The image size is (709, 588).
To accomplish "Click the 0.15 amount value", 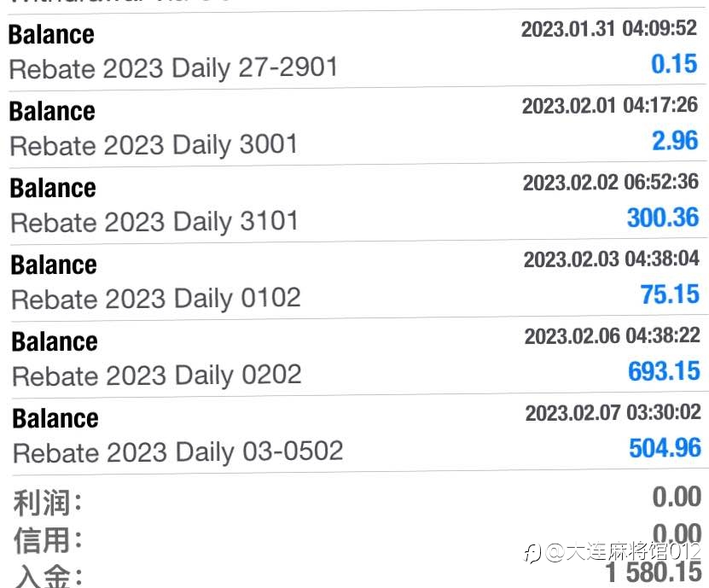I will pos(674,64).
